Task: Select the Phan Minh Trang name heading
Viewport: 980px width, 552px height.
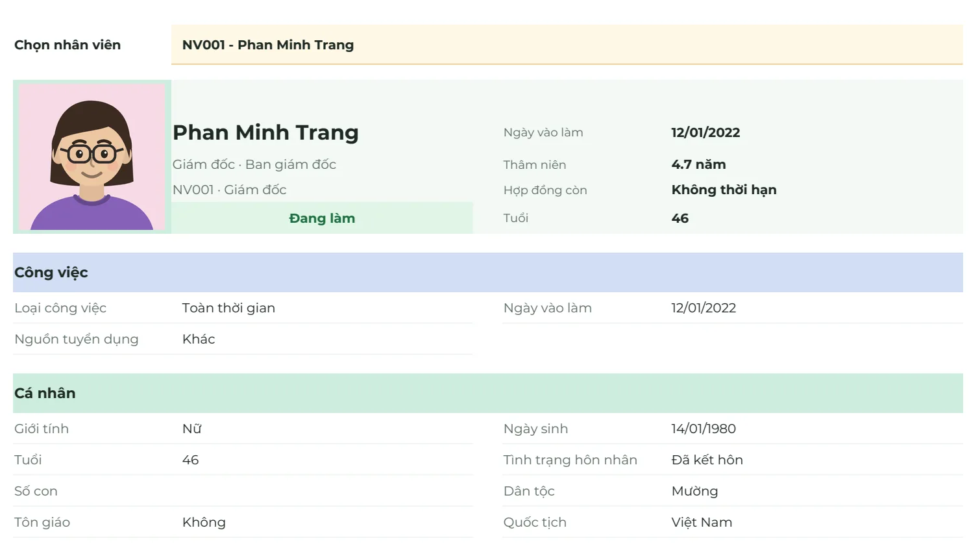Action: 265,132
